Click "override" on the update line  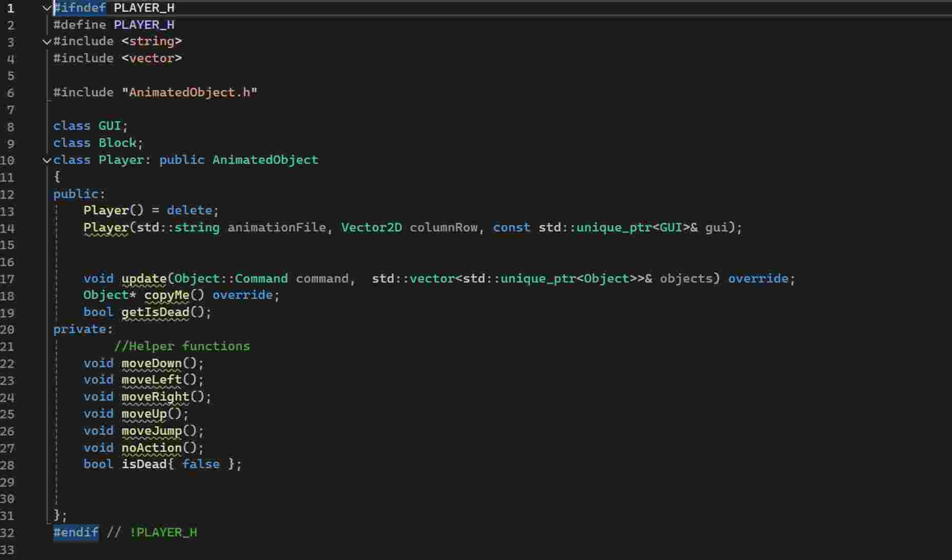758,278
